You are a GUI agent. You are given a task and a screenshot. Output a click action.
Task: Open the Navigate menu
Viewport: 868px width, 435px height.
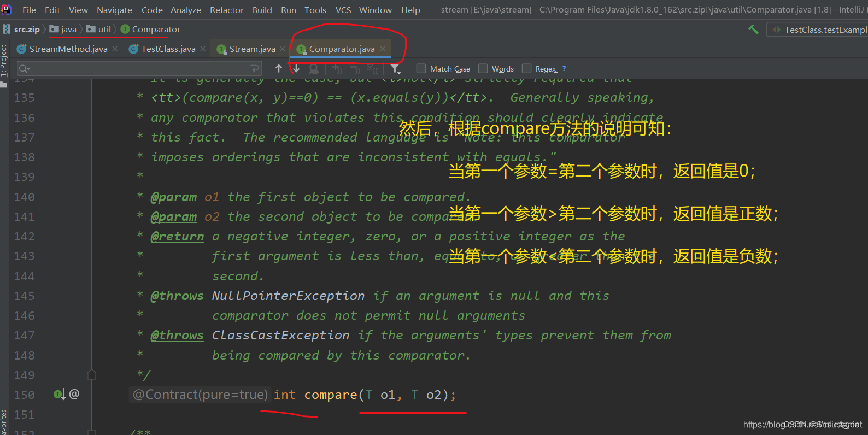point(114,10)
